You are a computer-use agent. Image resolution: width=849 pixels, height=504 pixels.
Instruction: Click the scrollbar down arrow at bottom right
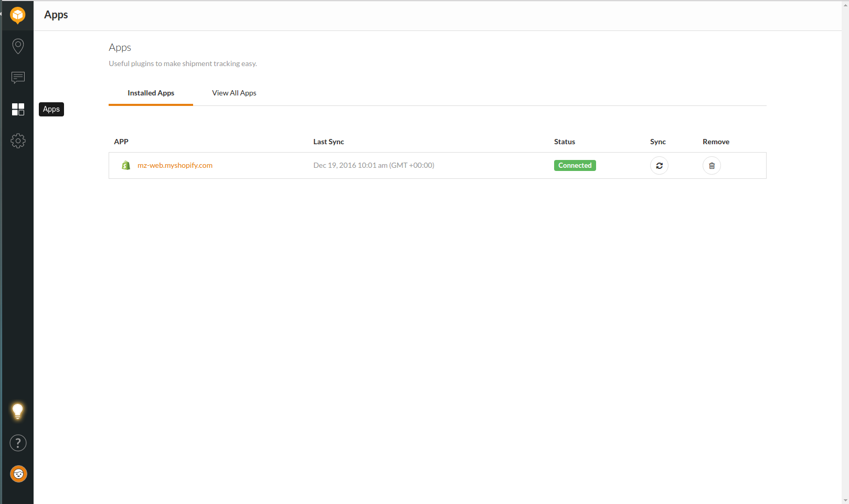pos(845,500)
